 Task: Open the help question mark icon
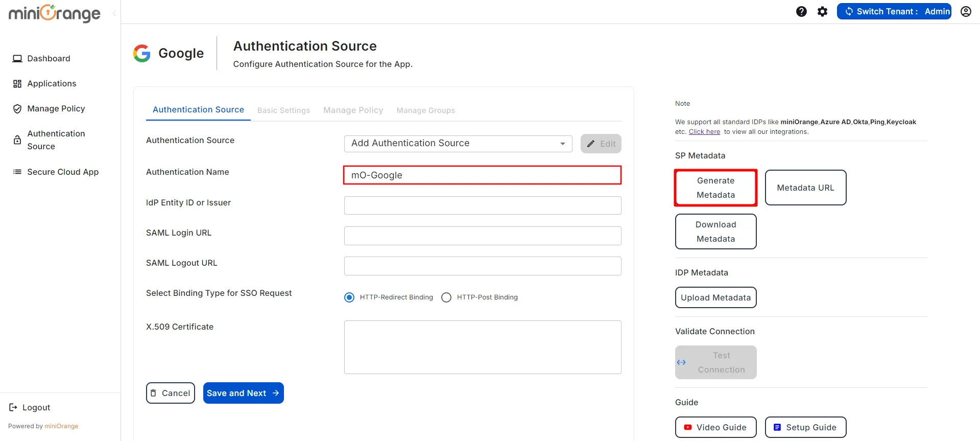[801, 11]
